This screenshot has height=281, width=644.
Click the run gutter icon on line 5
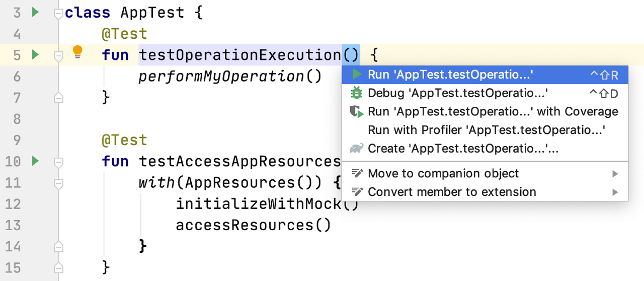[35, 54]
